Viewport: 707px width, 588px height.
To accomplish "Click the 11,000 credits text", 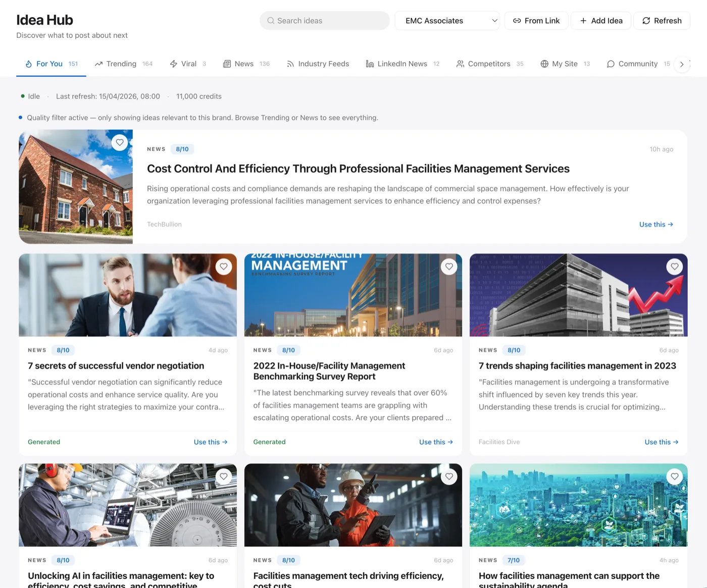I will pyautogui.click(x=199, y=96).
